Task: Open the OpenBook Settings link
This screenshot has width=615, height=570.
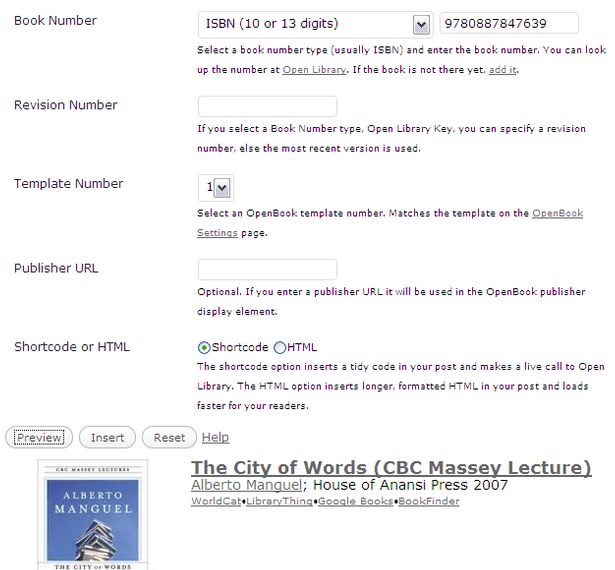Action: click(x=557, y=213)
